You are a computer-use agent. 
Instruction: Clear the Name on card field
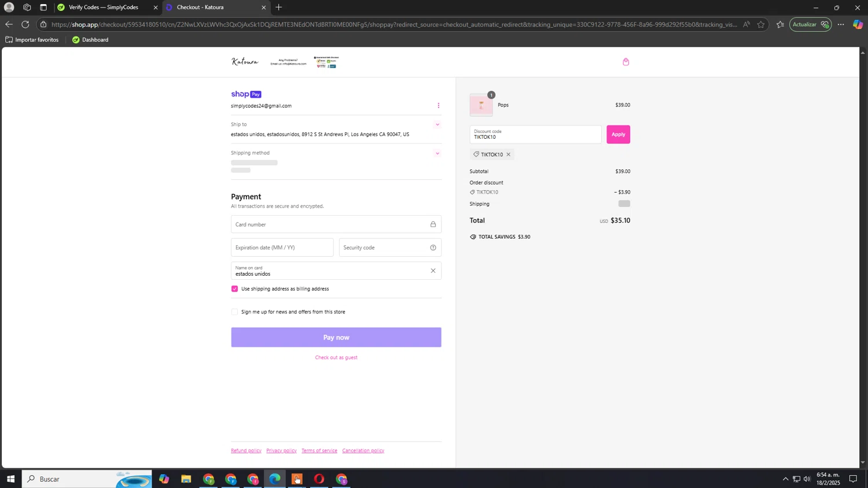point(433,271)
